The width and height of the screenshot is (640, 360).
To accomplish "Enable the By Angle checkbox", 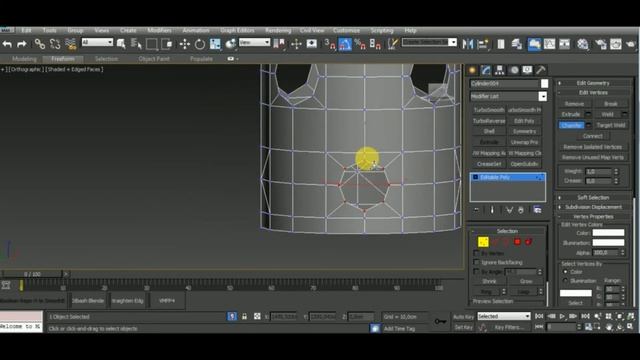I will tap(476, 271).
